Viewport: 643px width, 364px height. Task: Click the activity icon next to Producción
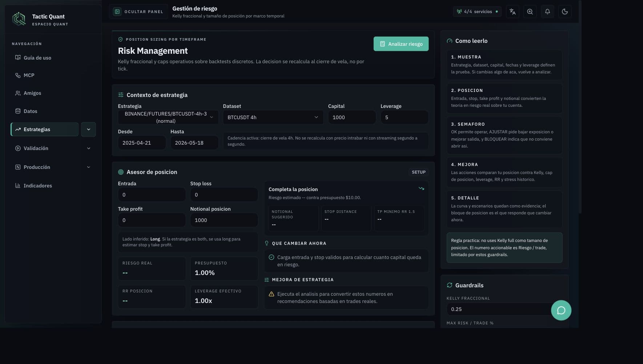point(18,167)
